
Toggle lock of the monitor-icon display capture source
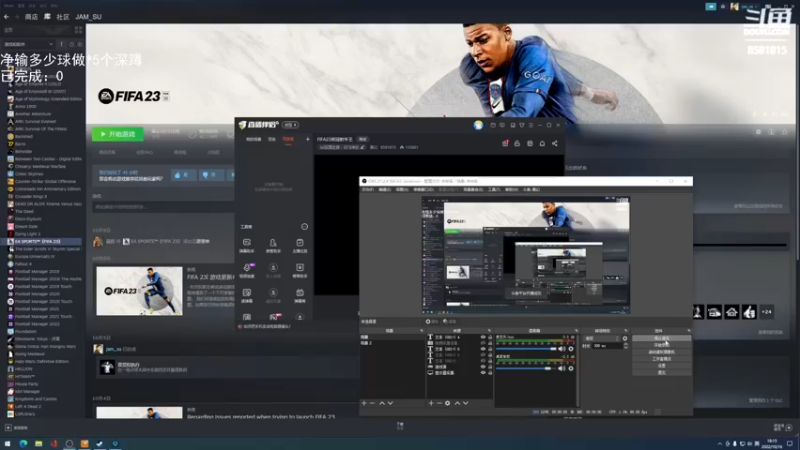pyautogui.click(x=490, y=372)
